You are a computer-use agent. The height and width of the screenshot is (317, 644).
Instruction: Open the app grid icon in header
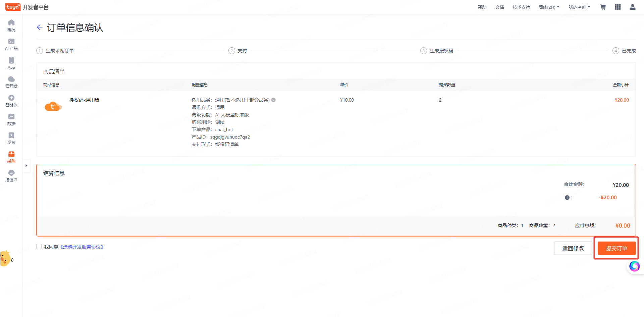tap(618, 7)
